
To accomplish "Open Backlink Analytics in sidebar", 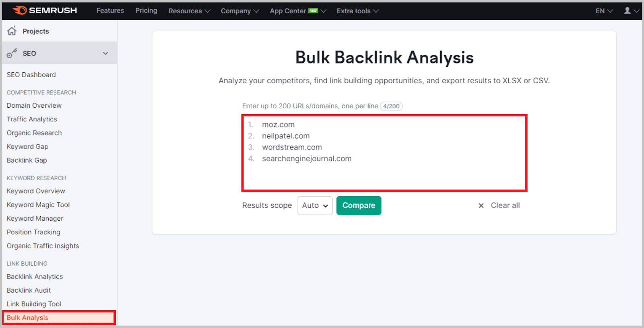I will tap(35, 277).
